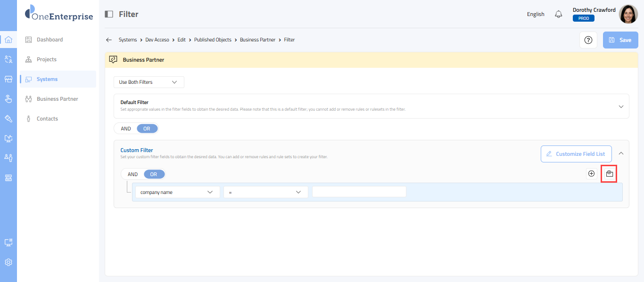
Task: Open settings gear icon in left rail
Action: point(8,262)
